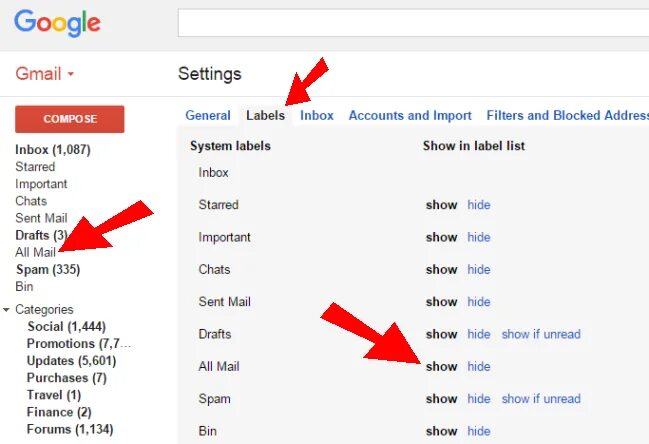Click the Settings page heading
The height and width of the screenshot is (444, 649).
209,74
